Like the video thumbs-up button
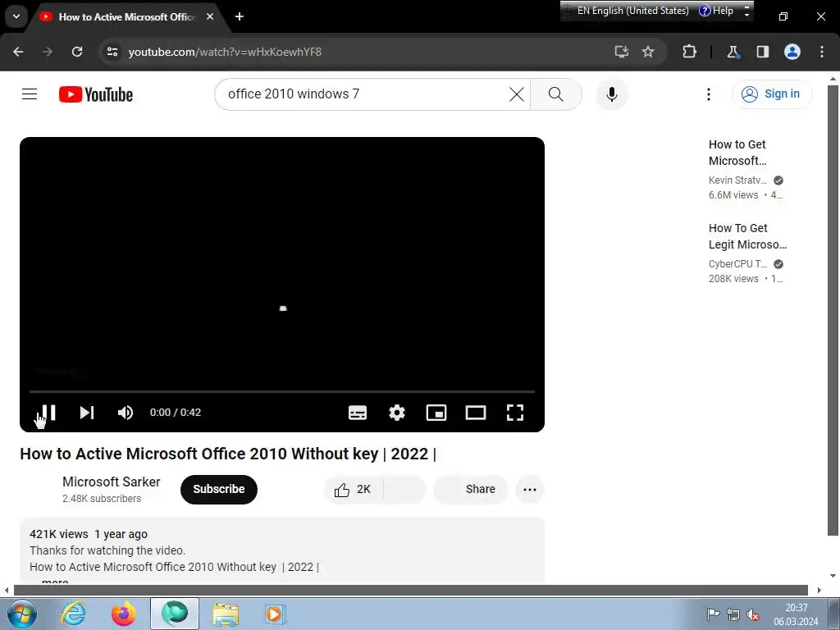Screen dimensions: 840x630 click(x=353, y=489)
